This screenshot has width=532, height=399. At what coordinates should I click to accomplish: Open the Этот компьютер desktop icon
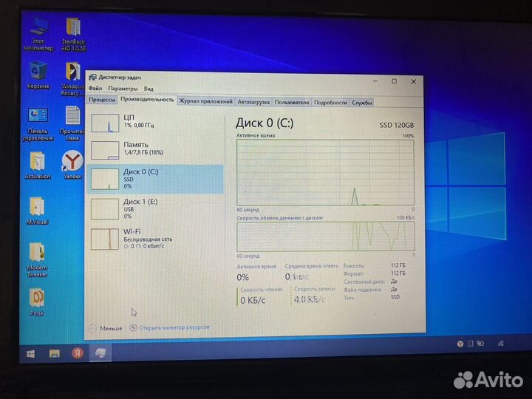38,34
